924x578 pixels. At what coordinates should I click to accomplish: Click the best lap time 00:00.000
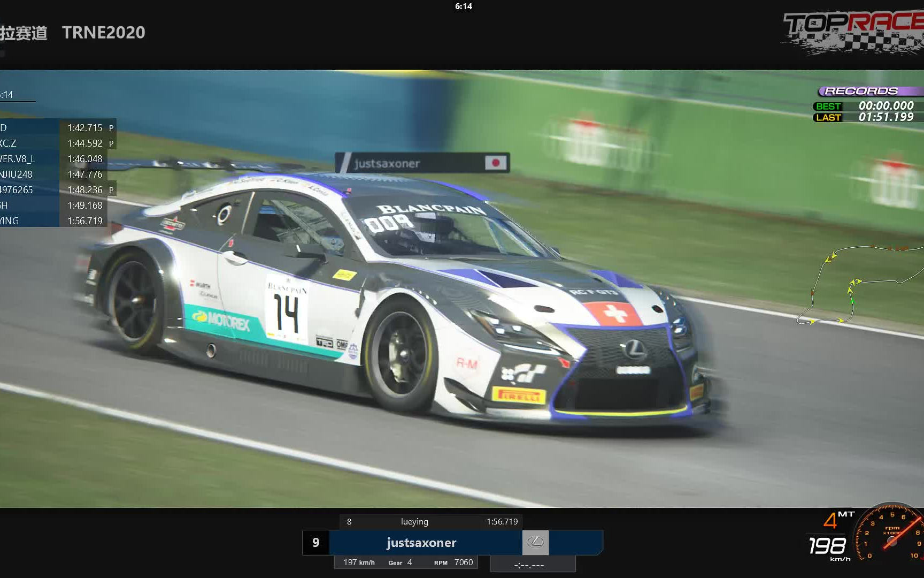(x=886, y=105)
